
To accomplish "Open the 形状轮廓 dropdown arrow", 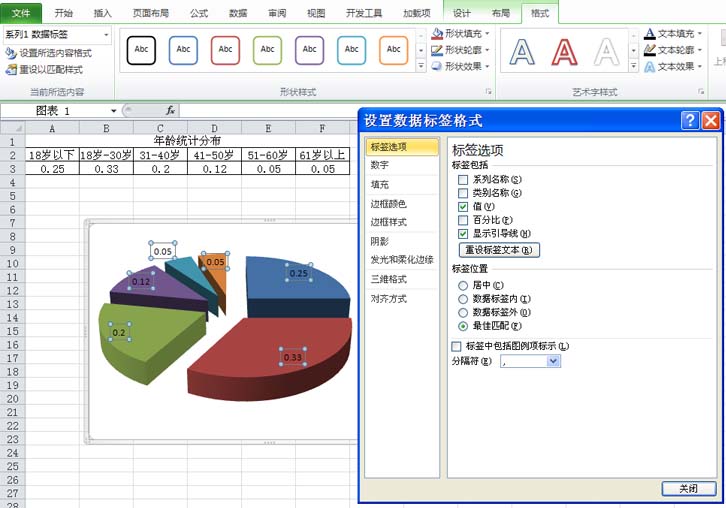I will [x=487, y=50].
